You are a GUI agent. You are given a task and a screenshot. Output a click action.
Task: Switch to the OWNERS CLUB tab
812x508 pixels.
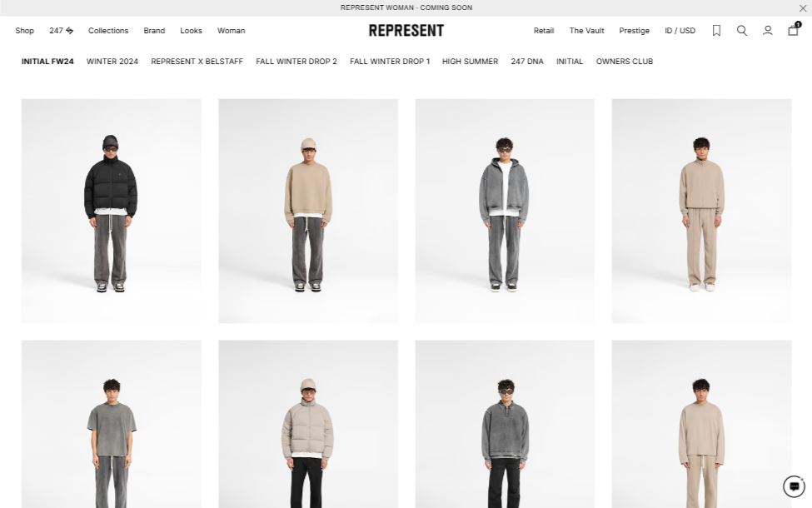(x=625, y=61)
